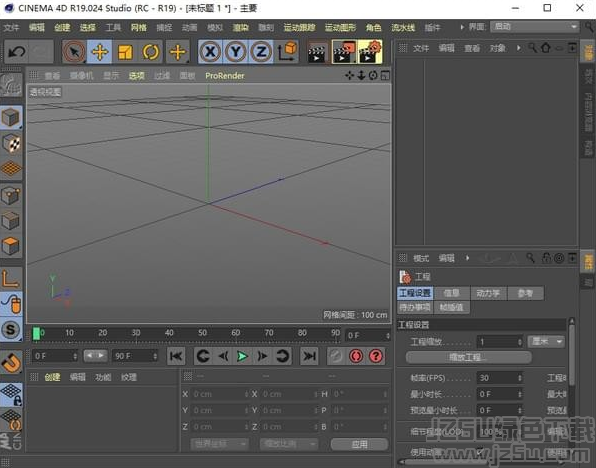Viewport: 596px width, 468px height.
Task: Select Workplane mode orange grid icon
Action: pyautogui.click(x=11, y=168)
